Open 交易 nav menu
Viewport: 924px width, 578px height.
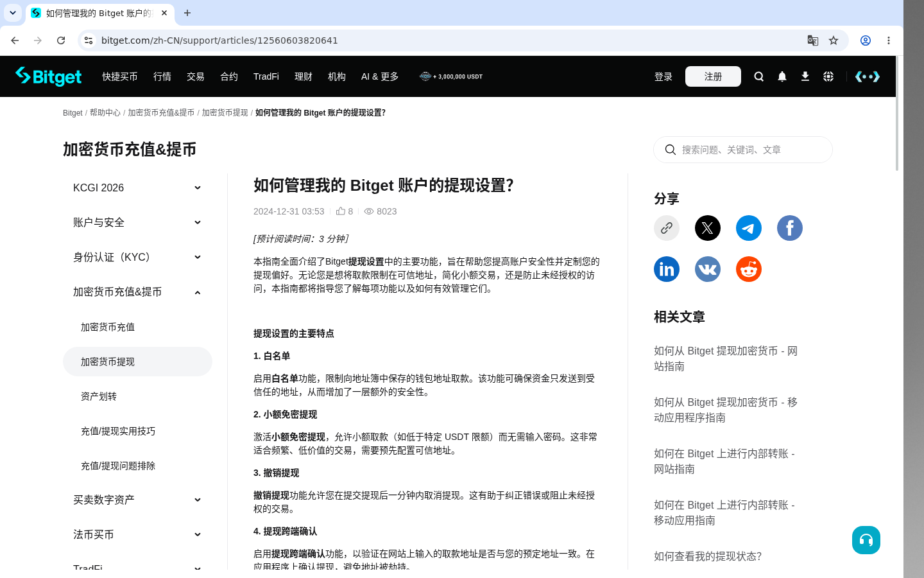pos(196,76)
